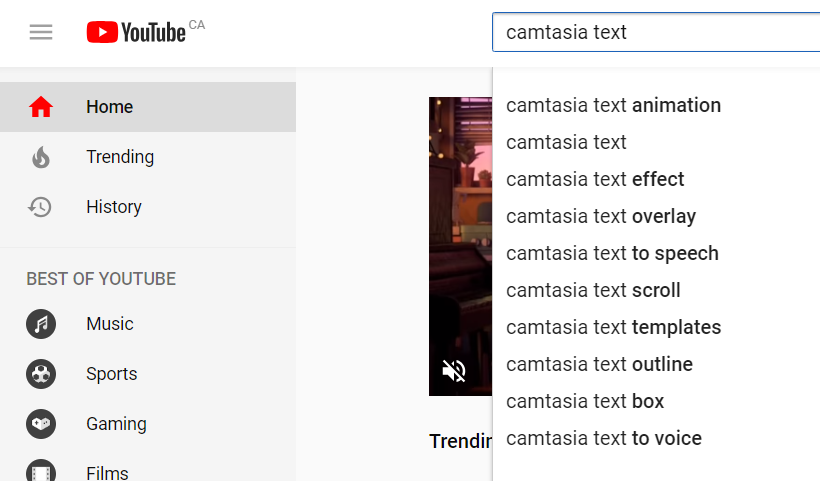
Task: Unmute the video with speaker icon
Action: pyautogui.click(x=453, y=371)
